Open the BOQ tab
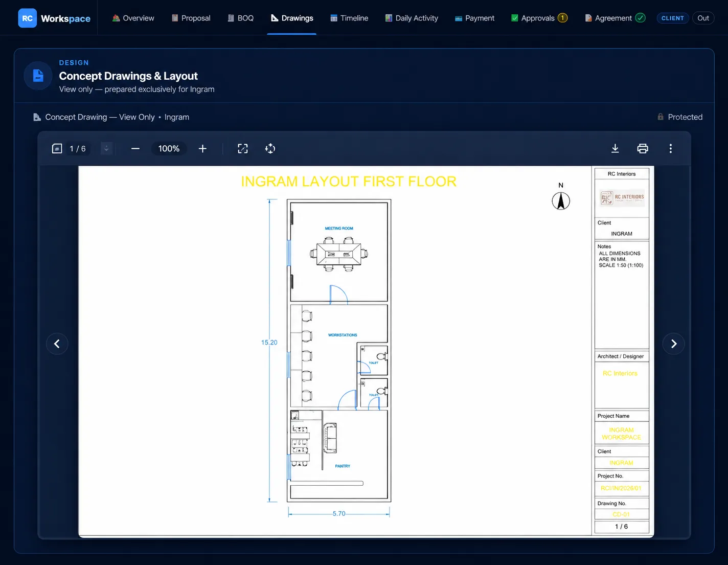Viewport: 728px width, 565px height. tap(240, 18)
